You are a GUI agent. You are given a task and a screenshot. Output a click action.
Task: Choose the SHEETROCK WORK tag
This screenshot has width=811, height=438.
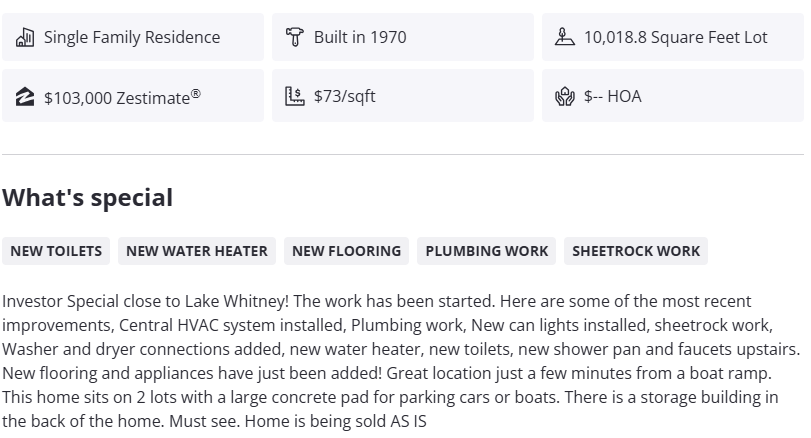click(636, 251)
